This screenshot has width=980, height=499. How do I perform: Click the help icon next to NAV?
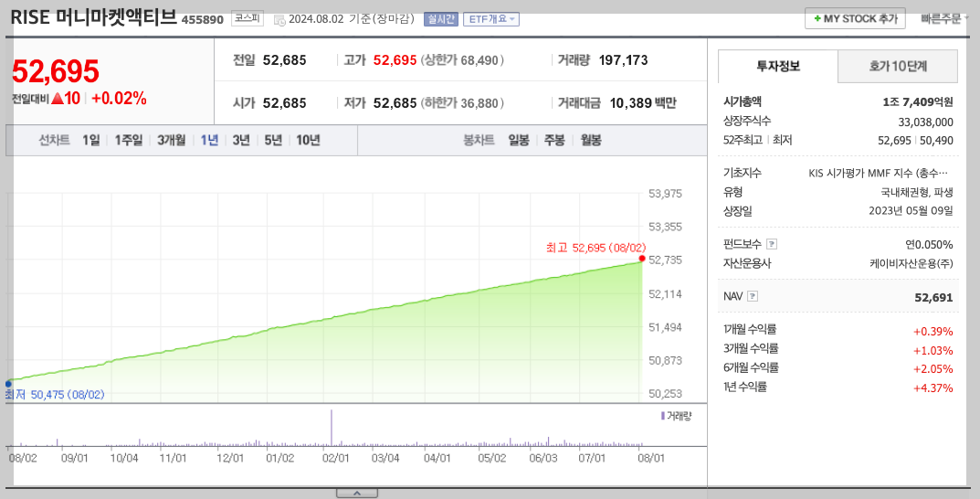click(753, 296)
